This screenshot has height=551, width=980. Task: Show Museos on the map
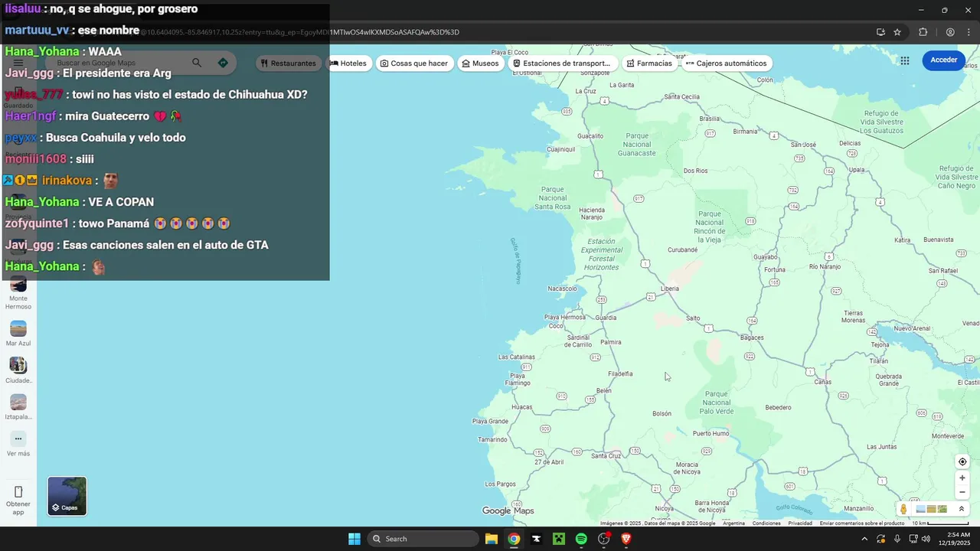[x=480, y=64]
